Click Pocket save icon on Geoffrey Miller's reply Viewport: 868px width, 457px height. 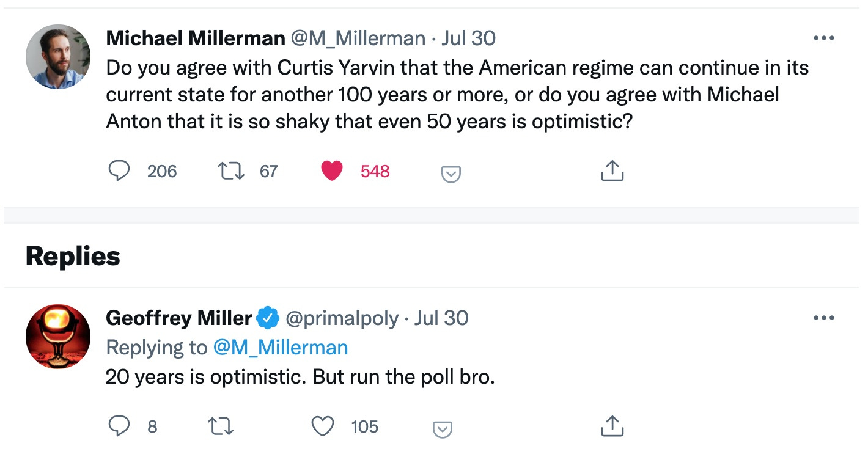pyautogui.click(x=442, y=430)
